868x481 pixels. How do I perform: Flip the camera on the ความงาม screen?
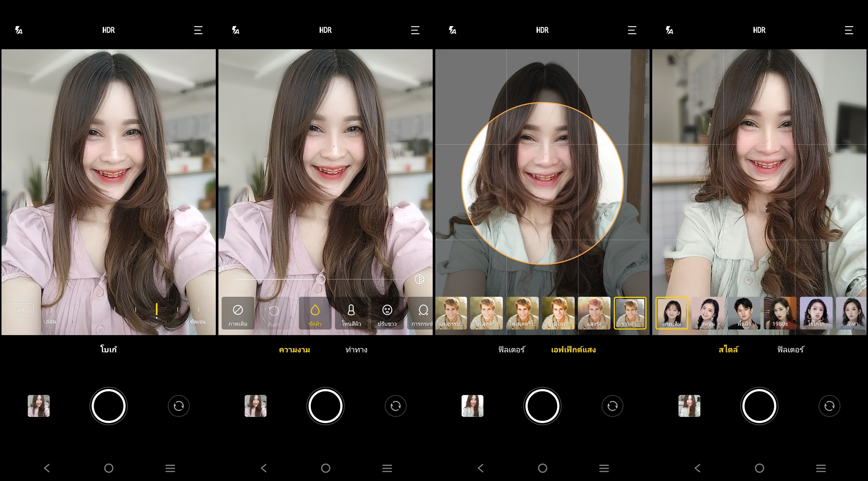[396, 406]
